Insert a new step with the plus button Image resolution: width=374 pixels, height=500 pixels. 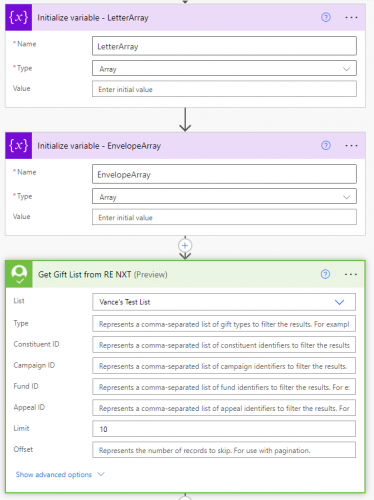pyautogui.click(x=185, y=246)
